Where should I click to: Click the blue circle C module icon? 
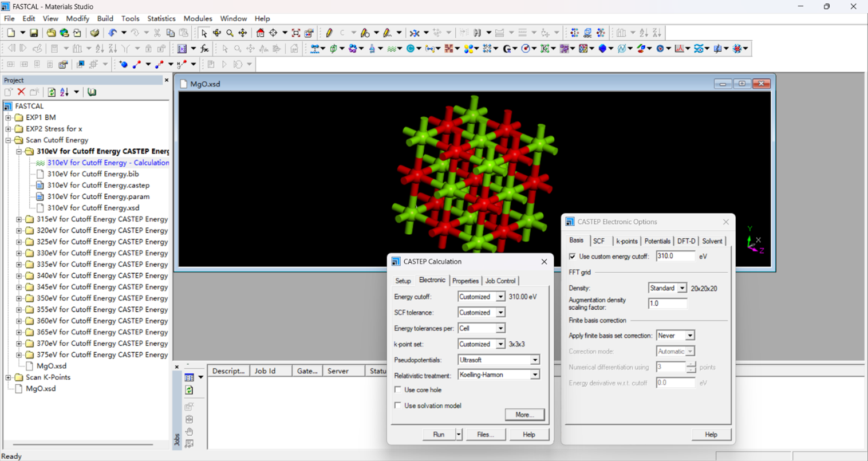(x=411, y=49)
